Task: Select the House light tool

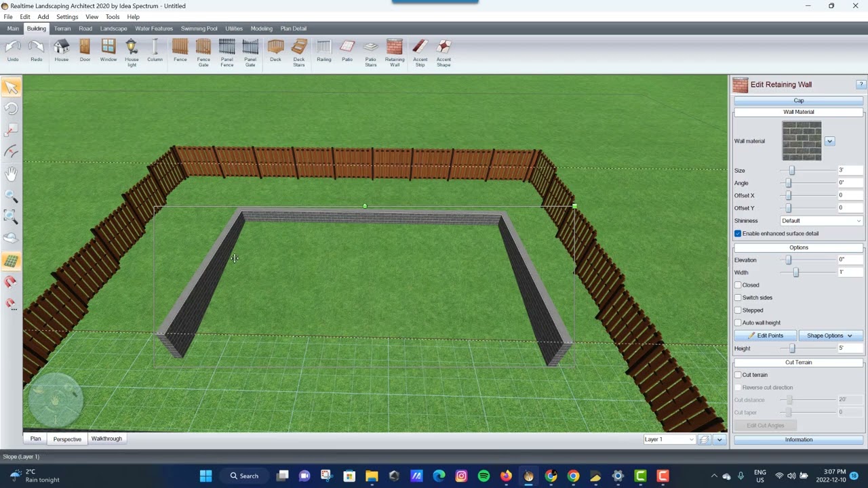Action: 132,53
